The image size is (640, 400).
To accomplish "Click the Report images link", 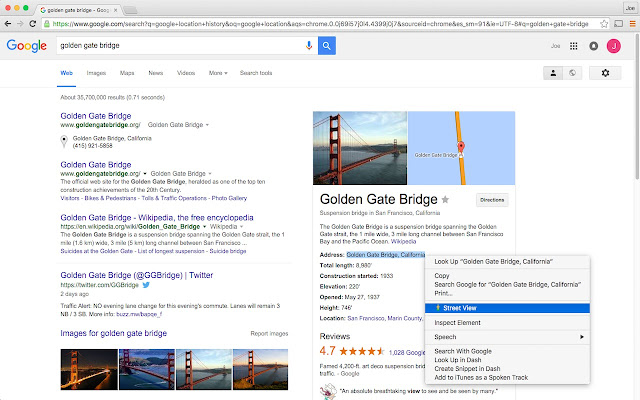I will 269,333.
